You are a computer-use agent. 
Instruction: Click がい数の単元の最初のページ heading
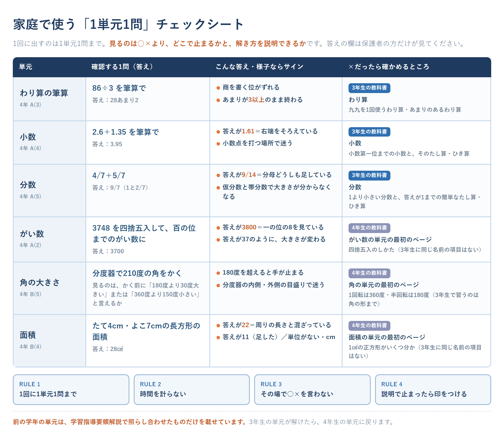click(390, 240)
